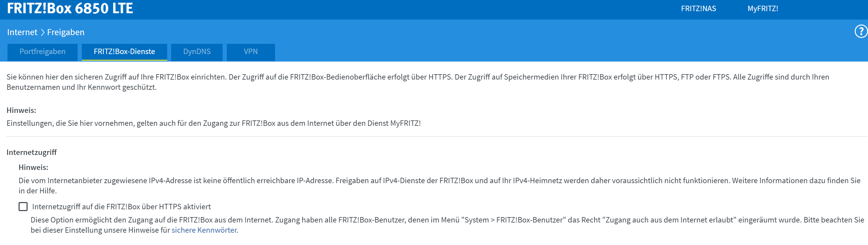Click the breadcrumb chevron after Internet
The height and width of the screenshot is (245, 868).
pyautogui.click(x=43, y=32)
